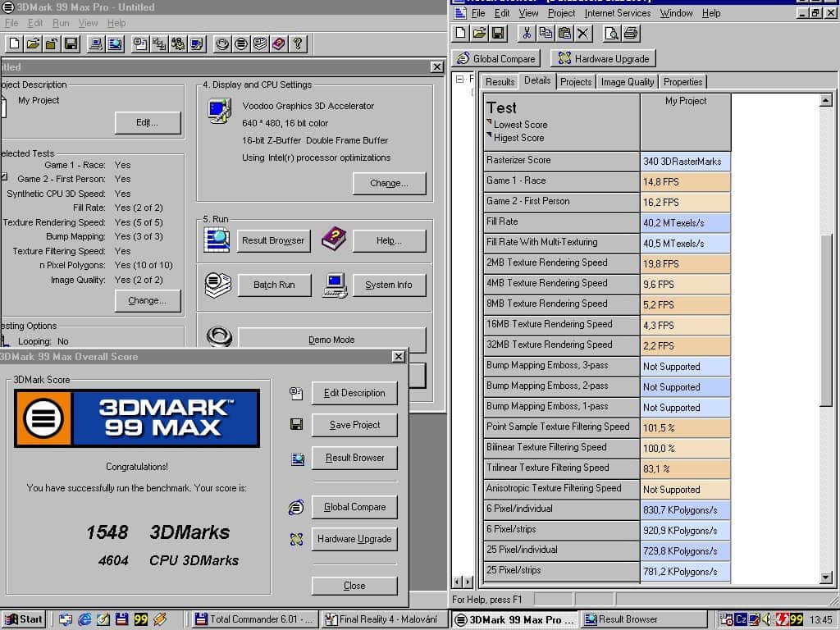
Task: Collapse the tree node in Result Browser left pane
Action: pos(459,80)
